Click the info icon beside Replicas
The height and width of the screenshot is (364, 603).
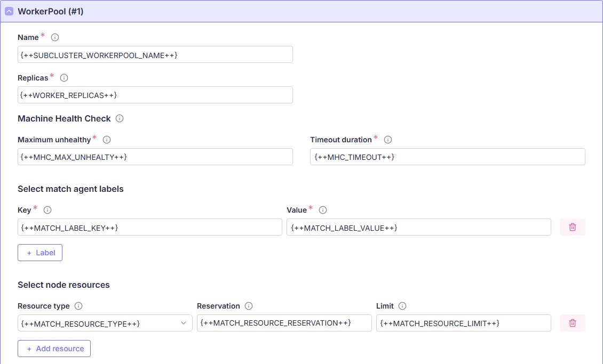(64, 78)
